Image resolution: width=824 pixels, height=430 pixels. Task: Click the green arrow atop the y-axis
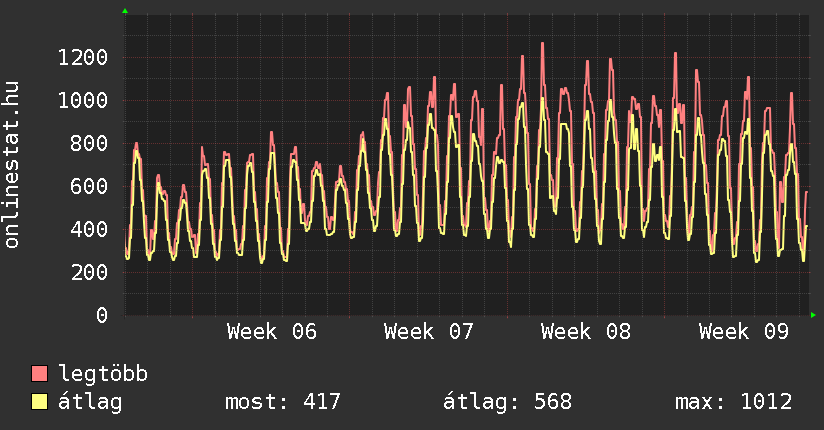click(125, 11)
